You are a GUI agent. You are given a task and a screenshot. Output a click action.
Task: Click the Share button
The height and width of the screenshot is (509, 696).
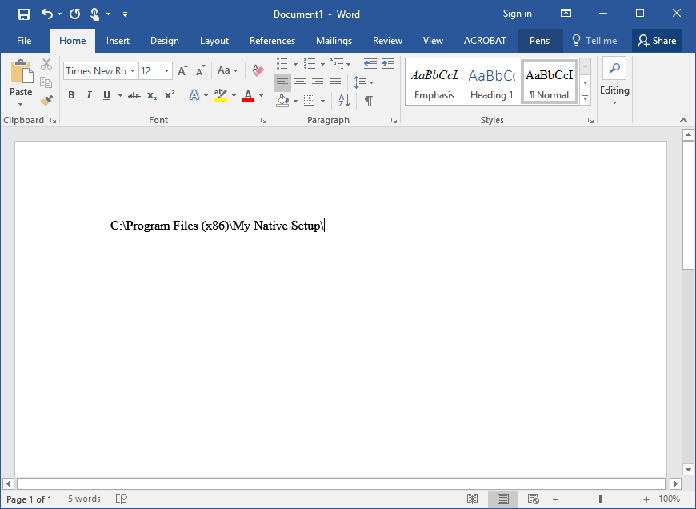click(657, 41)
